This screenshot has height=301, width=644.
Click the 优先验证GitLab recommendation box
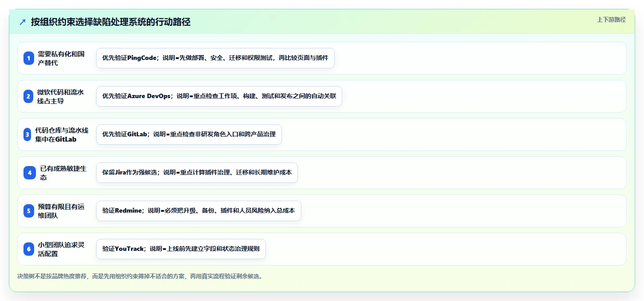coord(189,135)
